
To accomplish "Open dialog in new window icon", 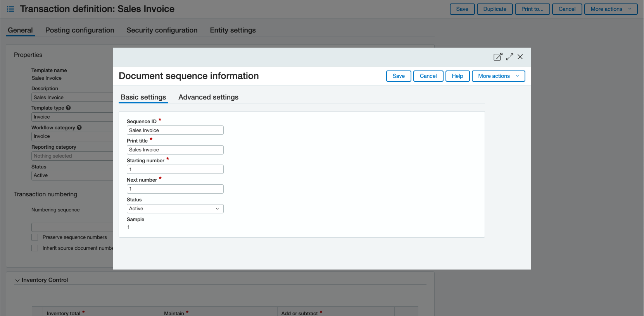I will pos(498,57).
